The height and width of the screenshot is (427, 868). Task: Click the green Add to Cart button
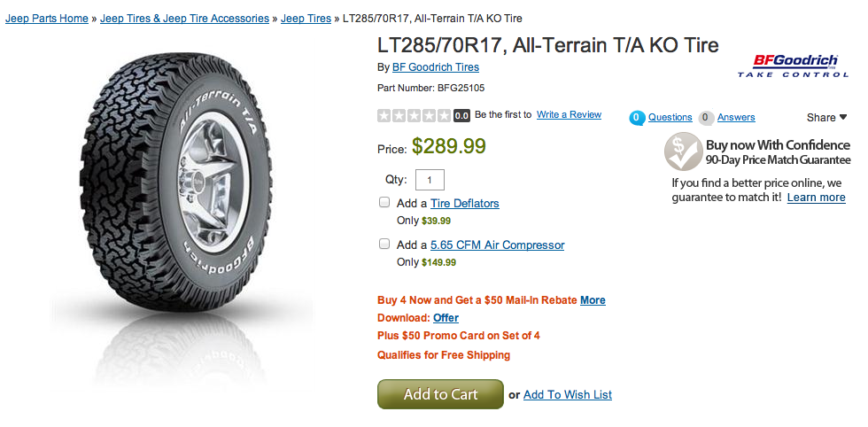pyautogui.click(x=441, y=394)
